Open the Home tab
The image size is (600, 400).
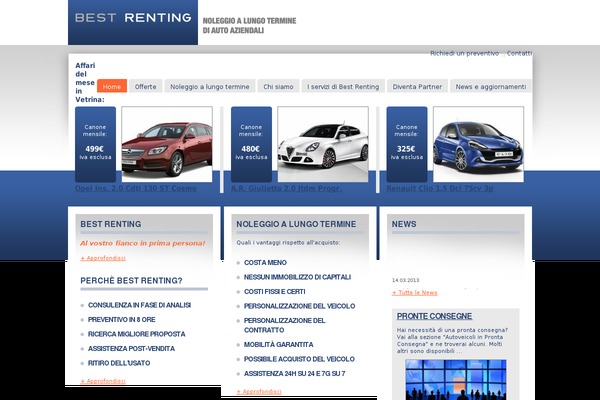click(112, 87)
